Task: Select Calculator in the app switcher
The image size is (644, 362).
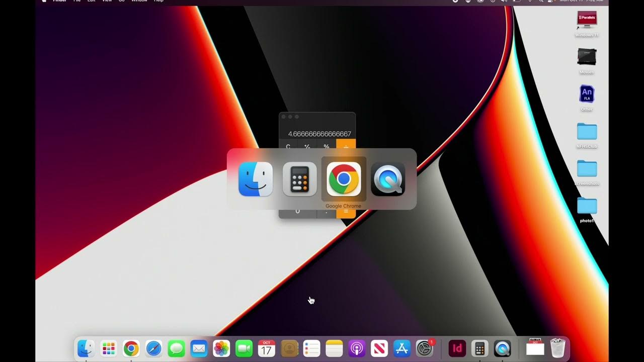Action: (300, 179)
